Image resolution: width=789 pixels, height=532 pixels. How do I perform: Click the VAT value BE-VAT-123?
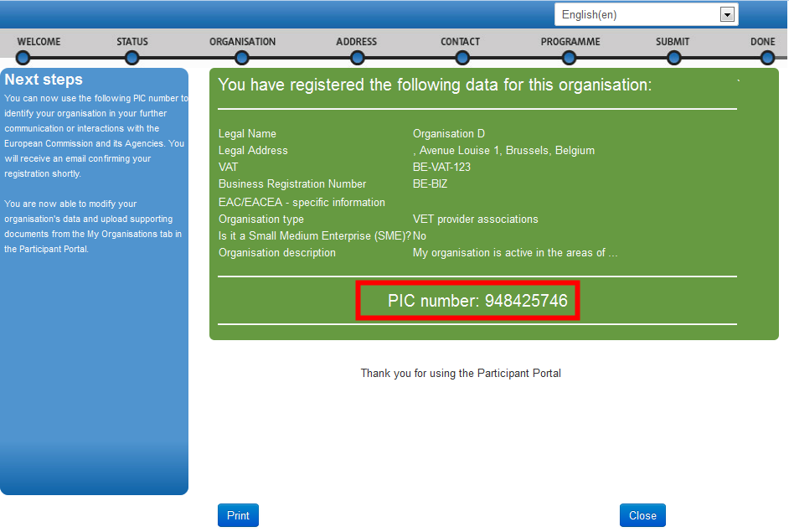441,167
